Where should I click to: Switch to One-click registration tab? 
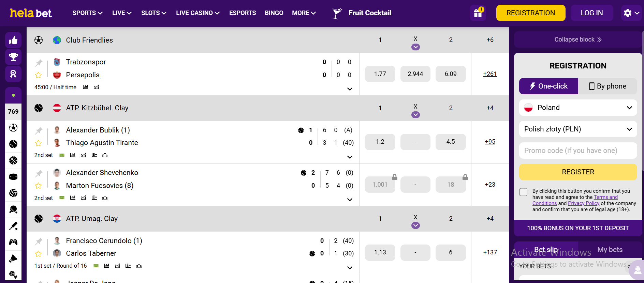coord(548,86)
